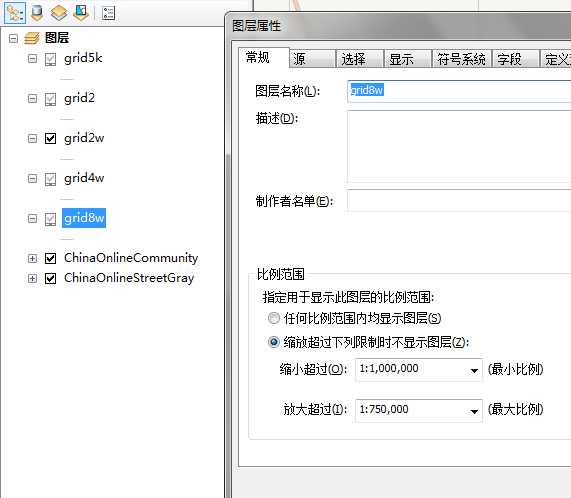The height and width of the screenshot is (498, 571).
Task: Click the 图层属性 dialog title bar
Action: click(x=399, y=25)
